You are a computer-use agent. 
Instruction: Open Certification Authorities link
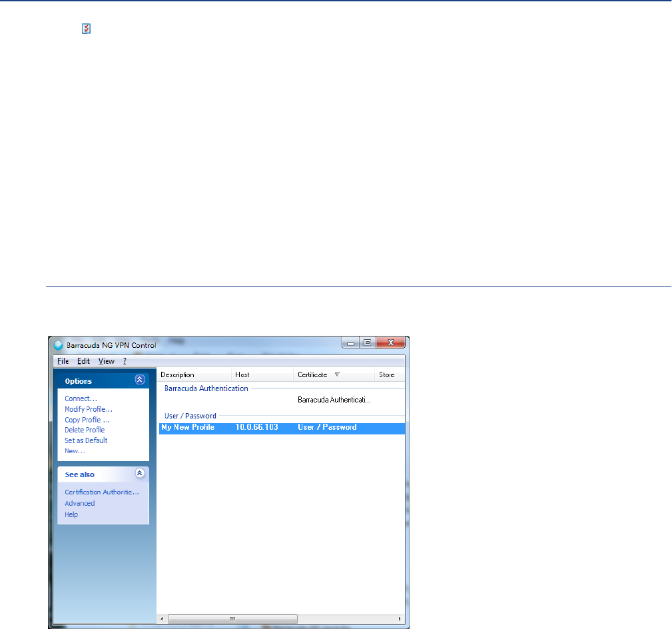point(102,492)
